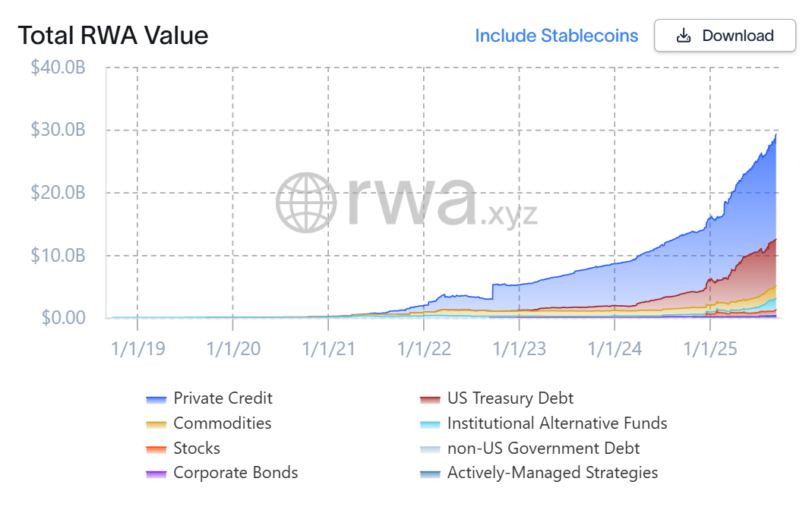Toggle Corporate Bonds in the legend
Viewport: 812px width, 510px height.
(235, 472)
